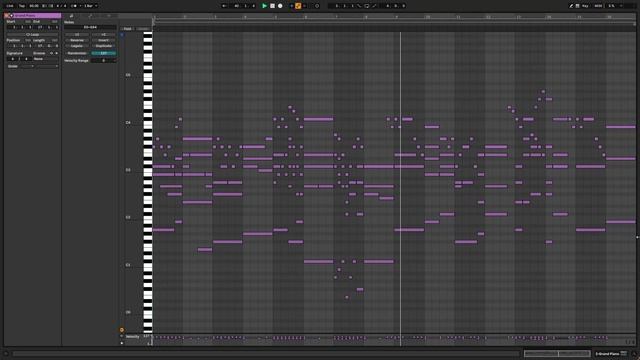640x360 pixels.
Task: Toggle the arrangement Loop switch
Action: pos(367,6)
